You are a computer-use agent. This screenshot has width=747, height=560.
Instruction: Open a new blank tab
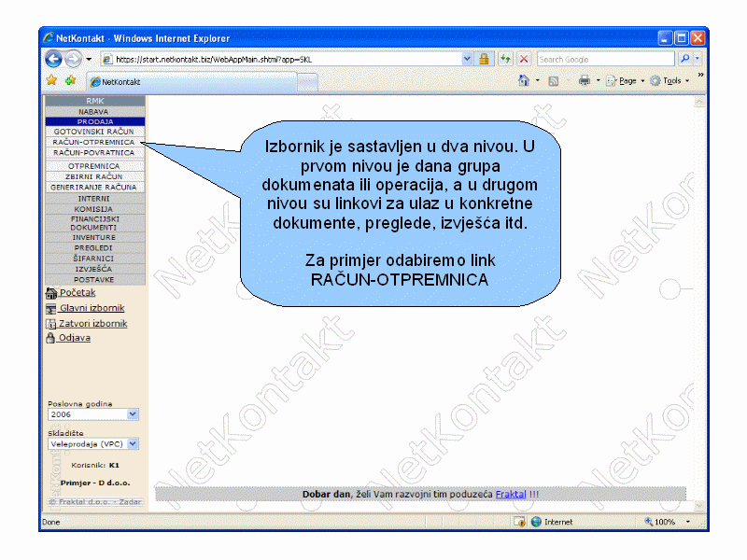point(307,82)
